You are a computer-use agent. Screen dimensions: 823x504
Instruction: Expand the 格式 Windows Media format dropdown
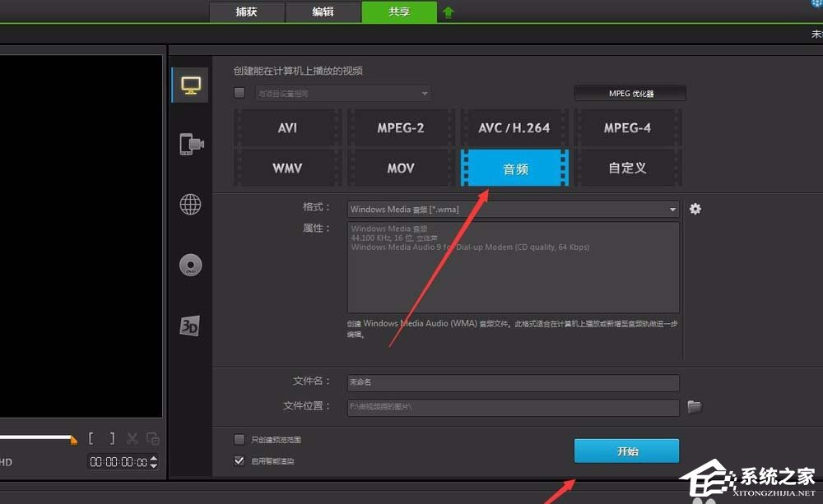tap(514, 210)
